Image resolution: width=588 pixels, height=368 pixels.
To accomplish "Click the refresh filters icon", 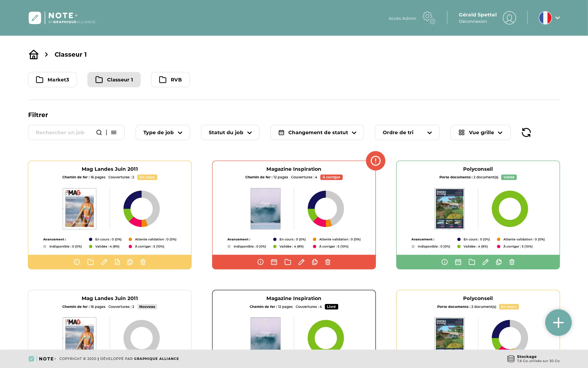I will click(x=526, y=132).
